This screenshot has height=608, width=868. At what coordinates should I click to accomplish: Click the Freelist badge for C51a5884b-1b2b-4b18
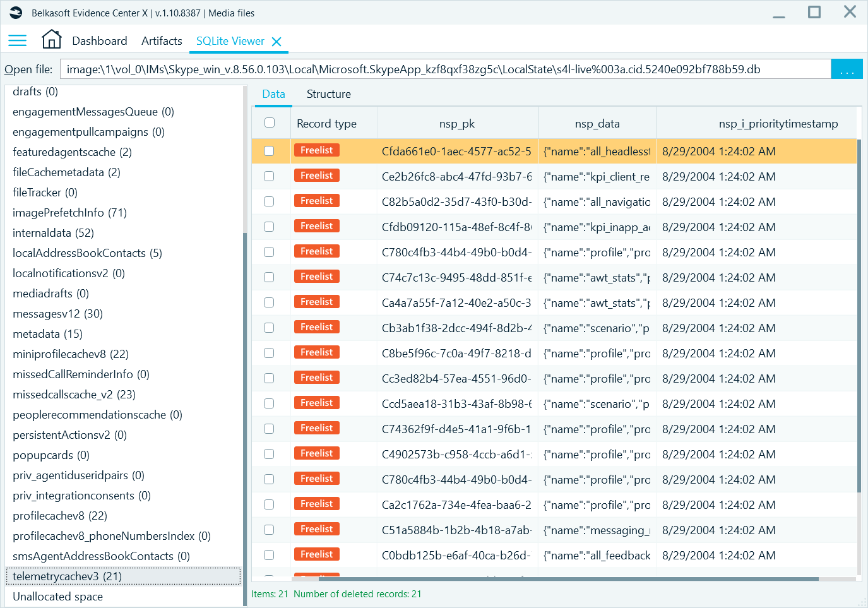pos(317,529)
